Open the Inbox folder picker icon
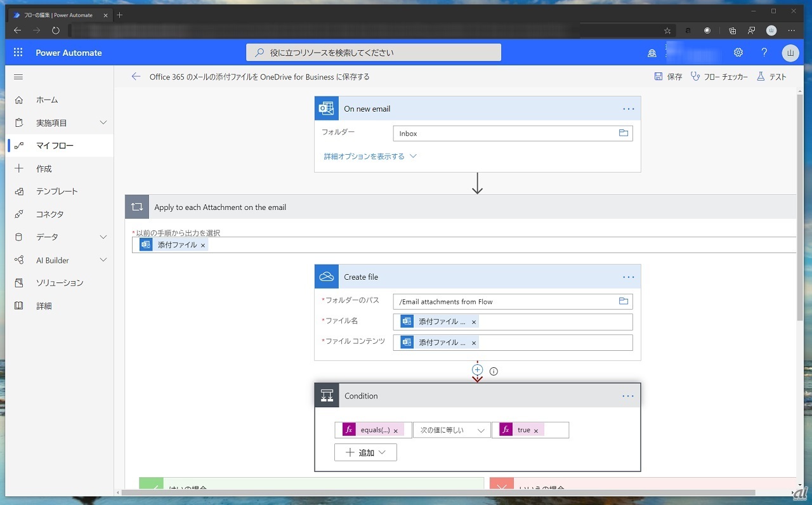This screenshot has height=505, width=812. click(624, 133)
